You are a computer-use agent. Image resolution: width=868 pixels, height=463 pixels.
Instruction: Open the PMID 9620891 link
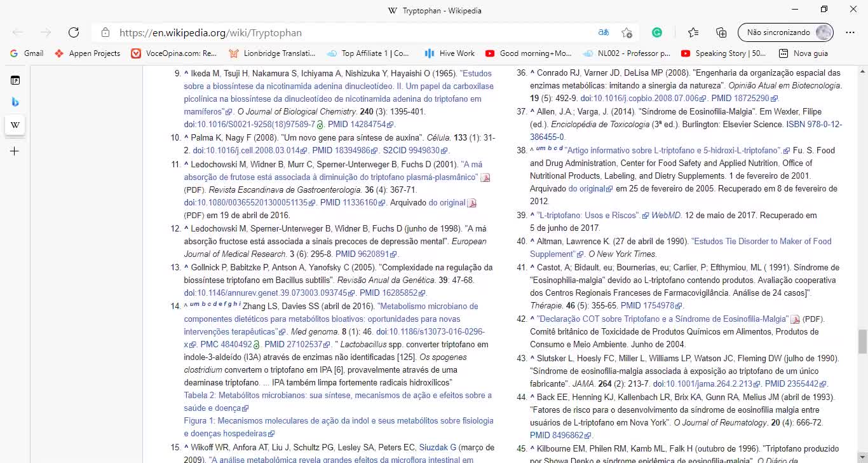(x=365, y=254)
